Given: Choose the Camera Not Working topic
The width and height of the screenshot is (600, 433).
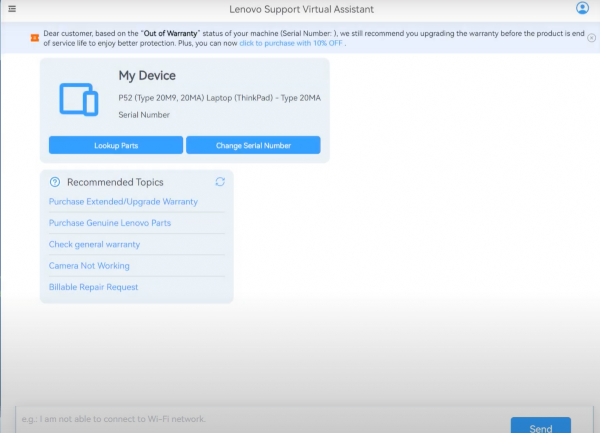Looking at the screenshot, I should click(x=89, y=266).
